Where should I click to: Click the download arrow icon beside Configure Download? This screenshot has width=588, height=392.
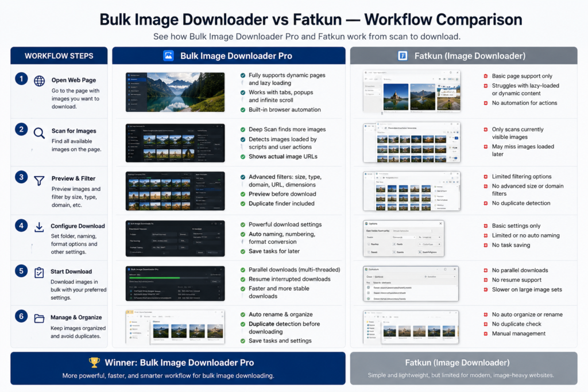coord(39,227)
